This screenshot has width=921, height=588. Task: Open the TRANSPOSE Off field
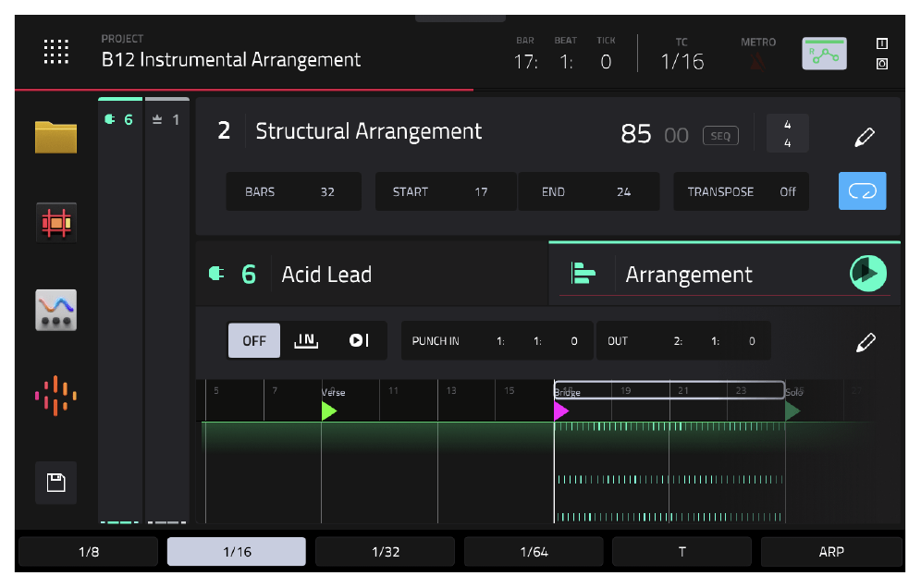(741, 191)
